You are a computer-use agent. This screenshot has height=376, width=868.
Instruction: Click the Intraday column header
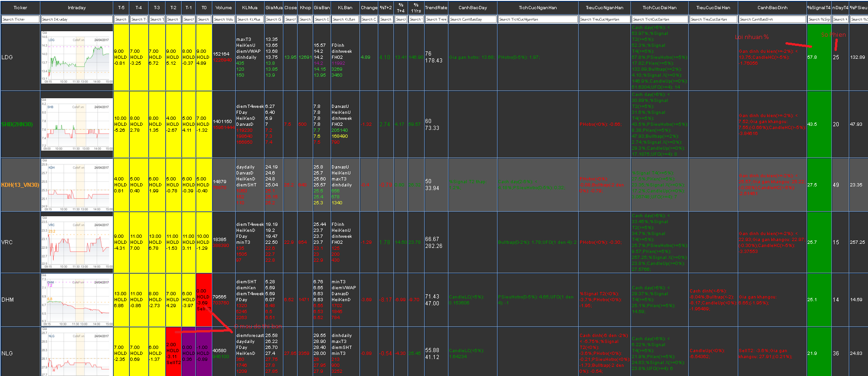coord(77,8)
